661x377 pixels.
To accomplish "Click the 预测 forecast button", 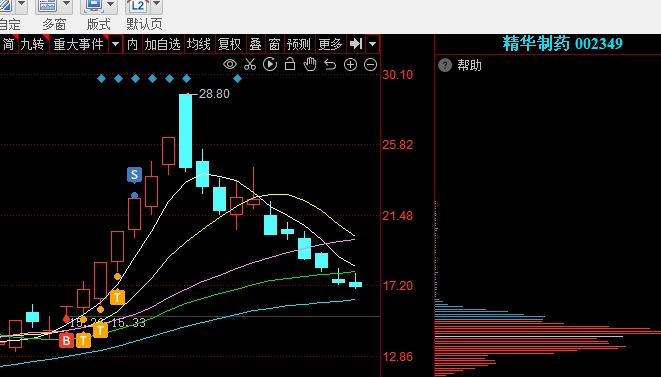I will click(x=298, y=44).
